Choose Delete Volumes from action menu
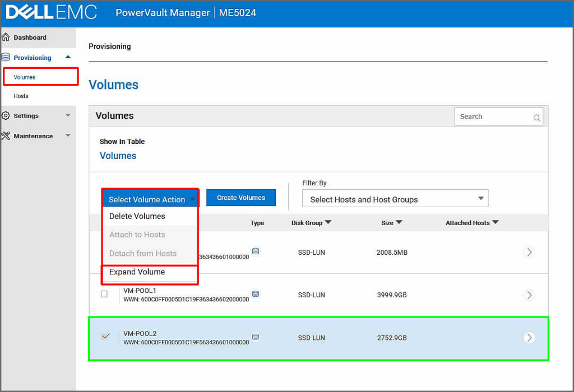Image resolution: width=574 pixels, height=392 pixels. coord(137,216)
